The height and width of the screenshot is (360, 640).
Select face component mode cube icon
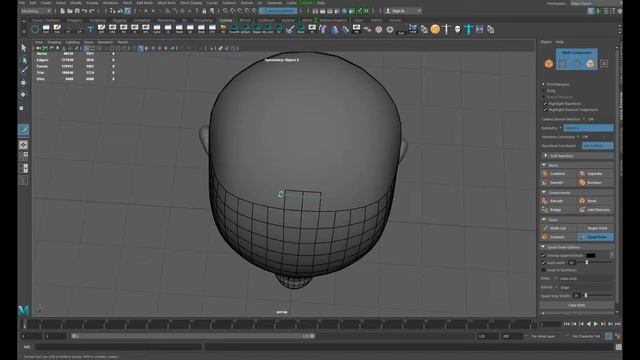(x=590, y=64)
